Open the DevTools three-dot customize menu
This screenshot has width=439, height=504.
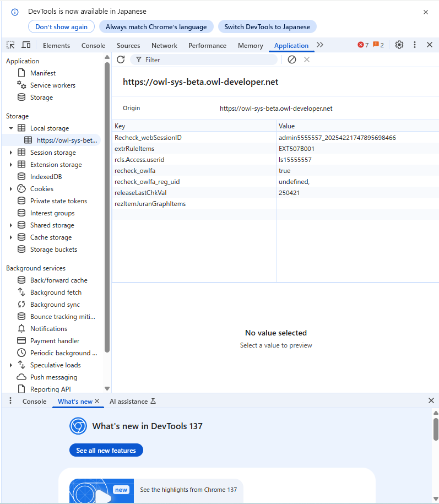[x=415, y=45]
